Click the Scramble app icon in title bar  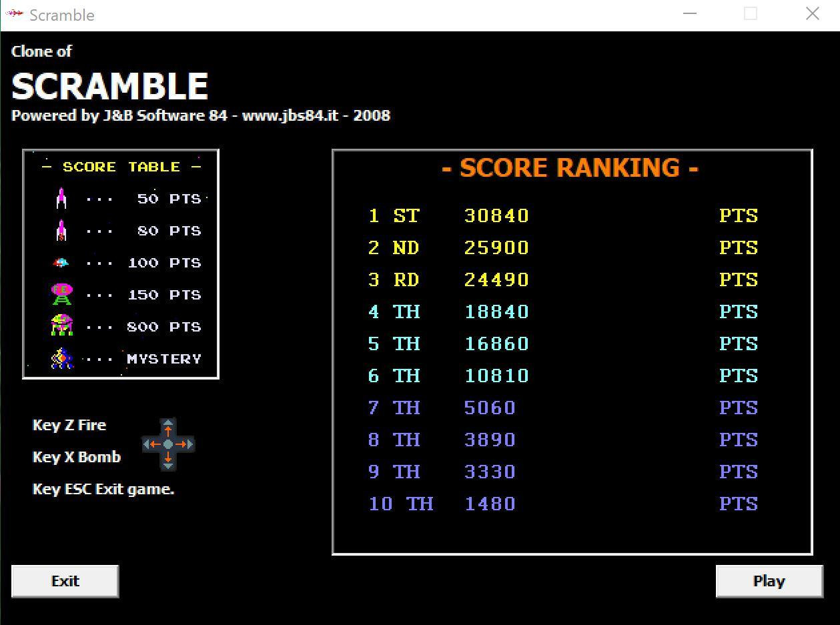15,14
